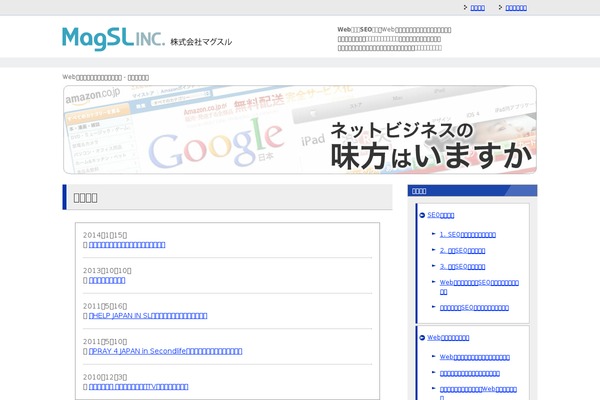
Task: Open sidebar link numbered '3.' containing SEO
Action: pos(462,267)
